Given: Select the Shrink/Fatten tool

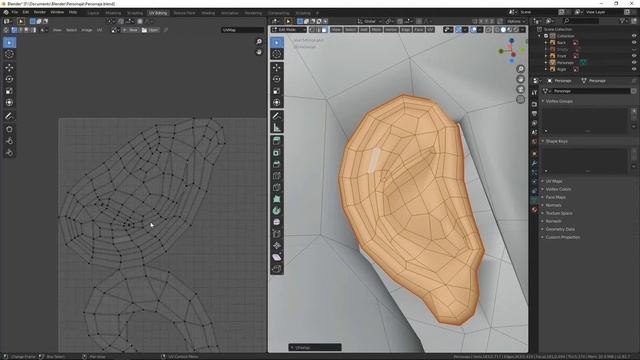Looking at the screenshot, I should pyautogui.click(x=277, y=245).
